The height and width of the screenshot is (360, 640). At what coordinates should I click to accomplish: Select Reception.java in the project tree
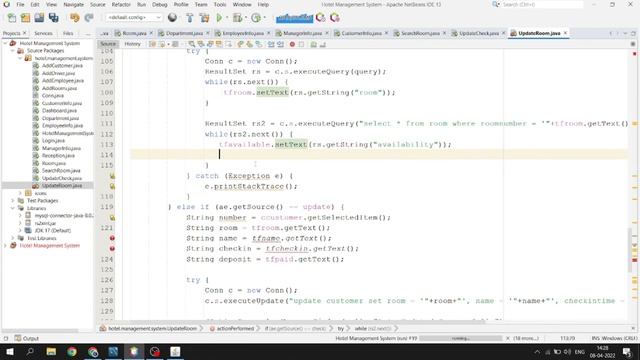tap(58, 156)
